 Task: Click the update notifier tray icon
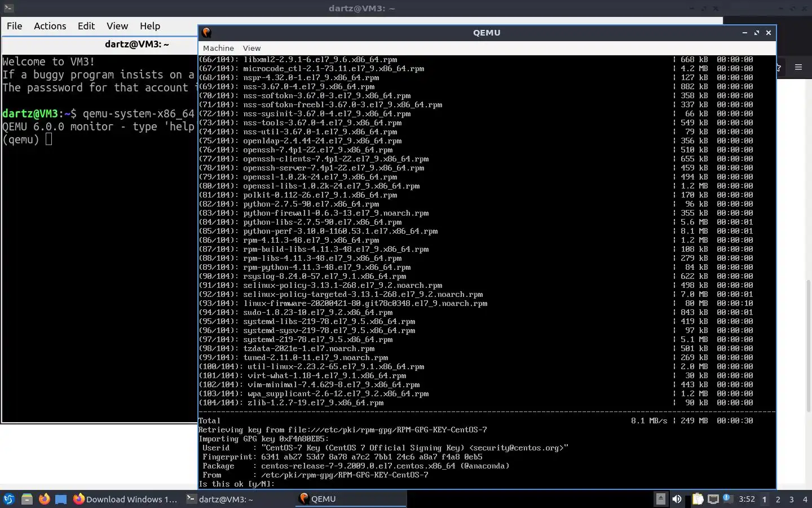pos(727,499)
